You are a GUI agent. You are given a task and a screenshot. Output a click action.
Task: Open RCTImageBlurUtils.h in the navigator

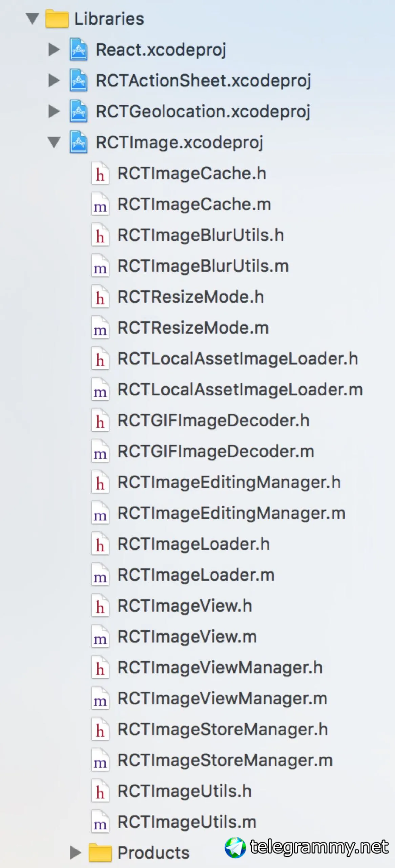[x=200, y=235]
